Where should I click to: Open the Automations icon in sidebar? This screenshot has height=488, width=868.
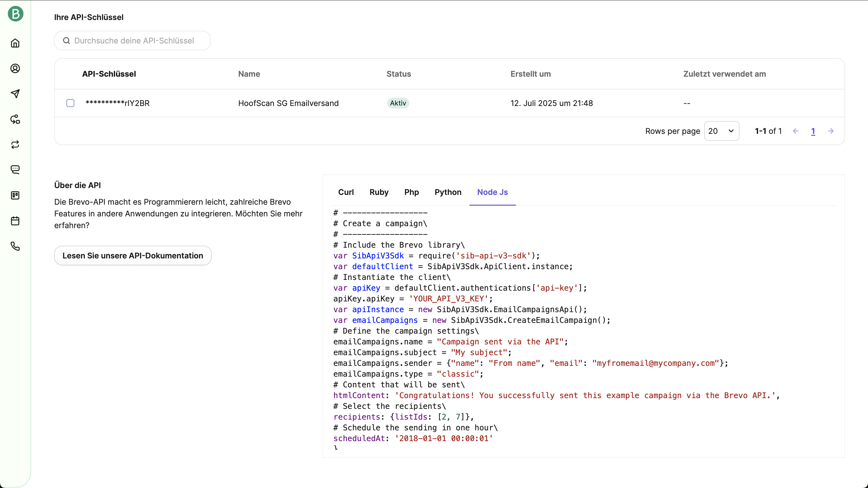coord(15,119)
